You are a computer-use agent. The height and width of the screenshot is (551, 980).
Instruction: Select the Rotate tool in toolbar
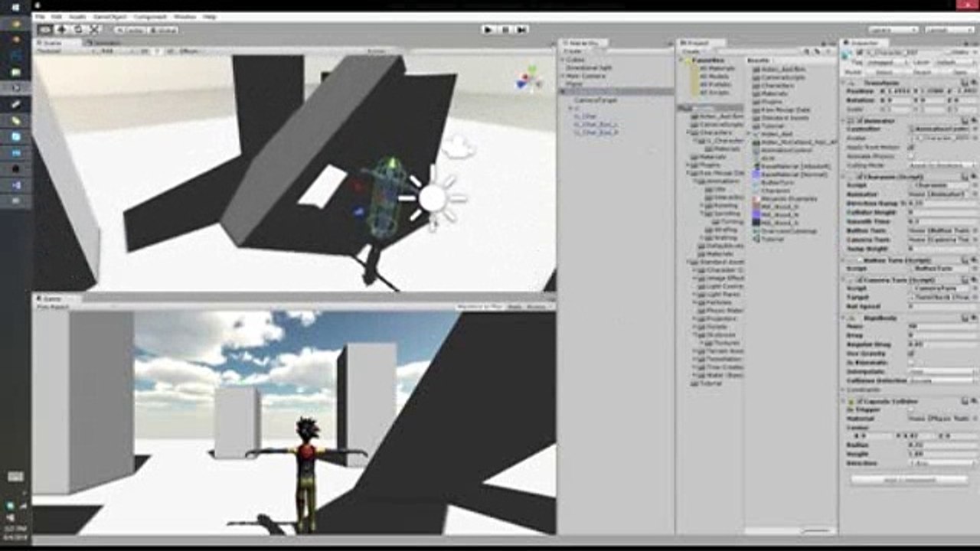78,29
